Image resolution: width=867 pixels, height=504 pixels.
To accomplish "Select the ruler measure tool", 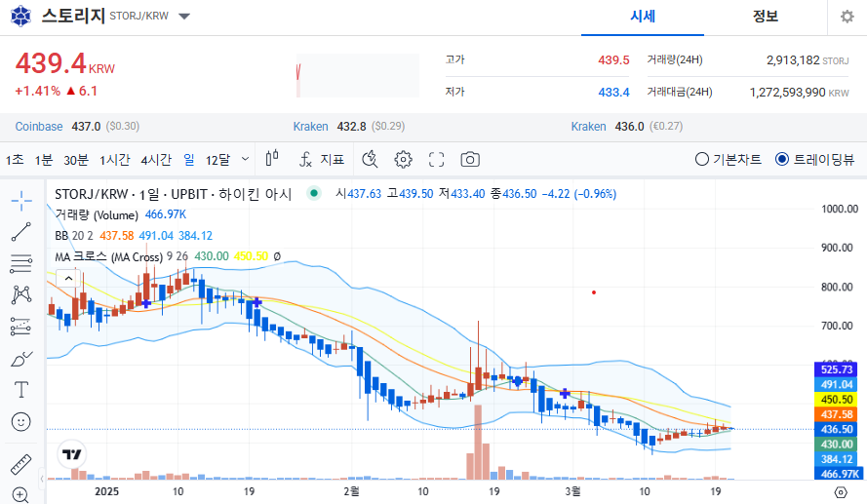I will click(21, 465).
